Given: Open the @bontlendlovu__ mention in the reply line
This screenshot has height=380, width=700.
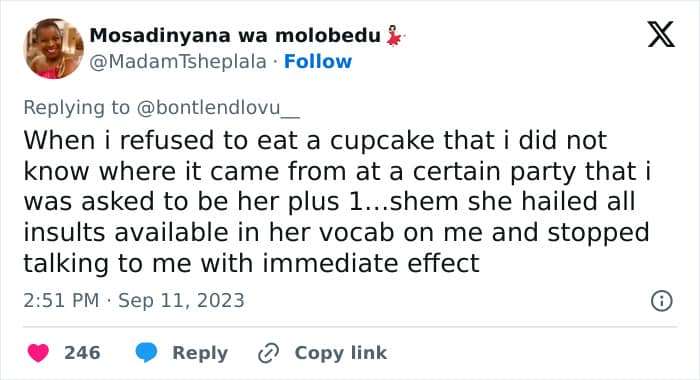Looking at the screenshot, I should pos(218,108).
